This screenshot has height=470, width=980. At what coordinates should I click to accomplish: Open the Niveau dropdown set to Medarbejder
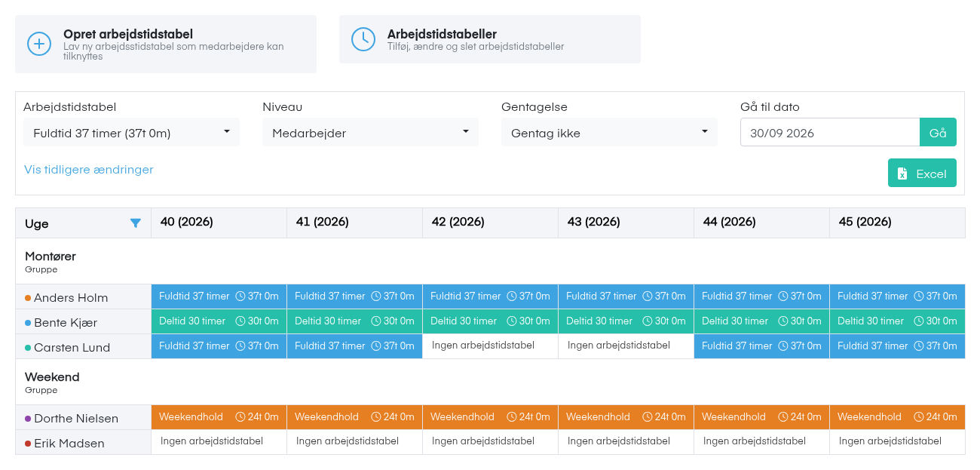point(370,133)
